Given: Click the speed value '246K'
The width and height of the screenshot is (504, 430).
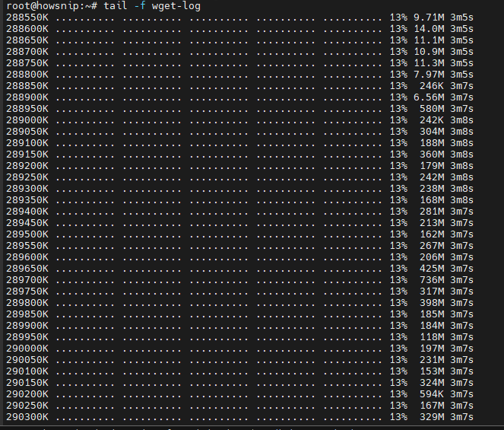Looking at the screenshot, I should pyautogui.click(x=432, y=86).
